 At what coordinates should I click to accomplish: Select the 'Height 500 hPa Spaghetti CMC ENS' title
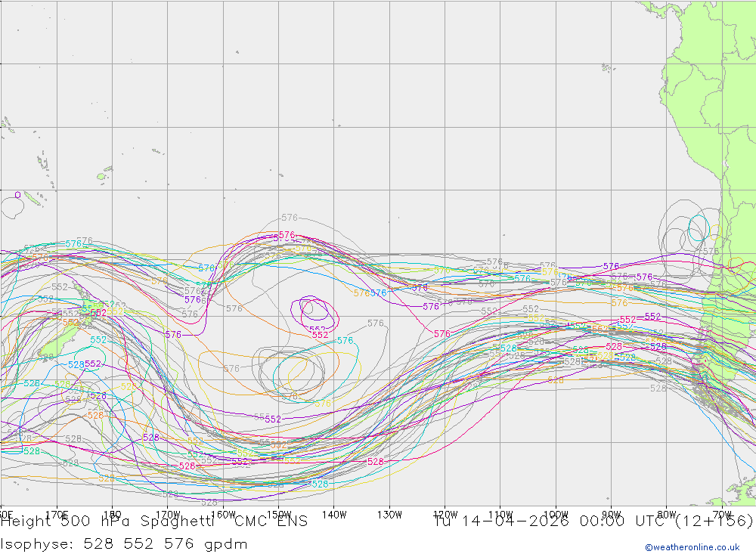(x=153, y=522)
